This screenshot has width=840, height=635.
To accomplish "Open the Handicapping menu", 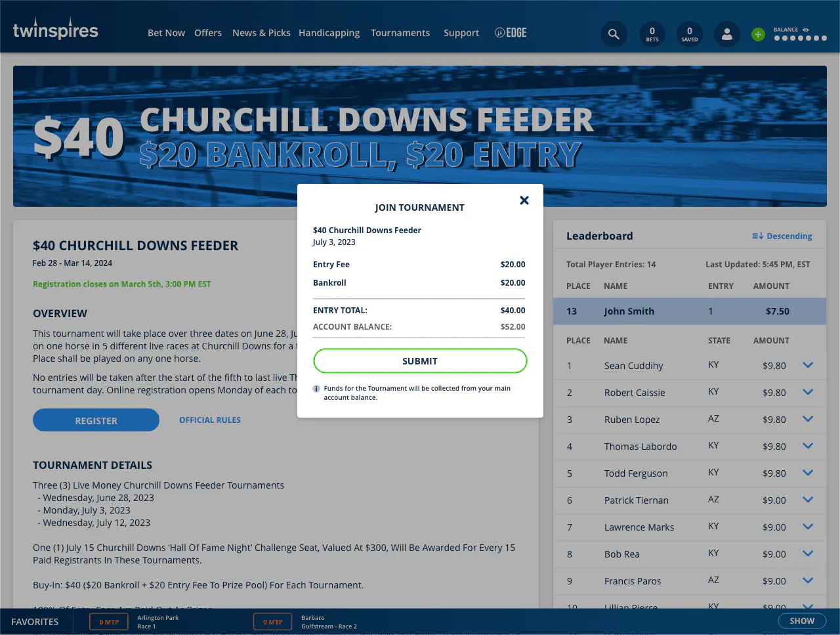I will coord(329,33).
